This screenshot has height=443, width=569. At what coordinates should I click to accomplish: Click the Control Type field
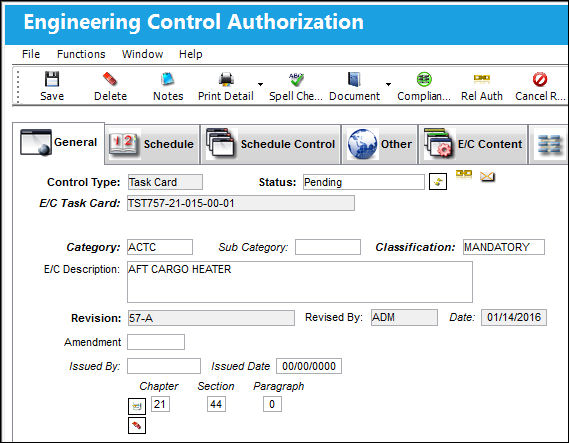165,182
